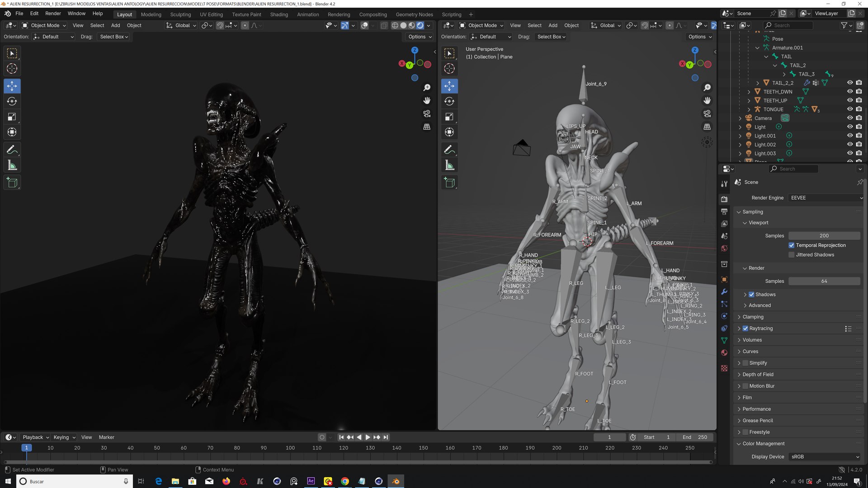The height and width of the screenshot is (488, 868).
Task: Open the Output properties tab
Action: click(x=724, y=211)
